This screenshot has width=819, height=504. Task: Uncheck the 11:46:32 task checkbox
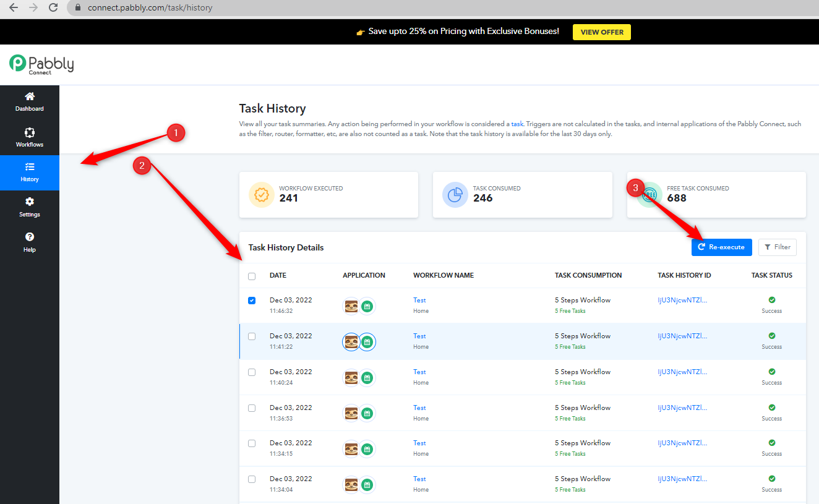pos(252,301)
